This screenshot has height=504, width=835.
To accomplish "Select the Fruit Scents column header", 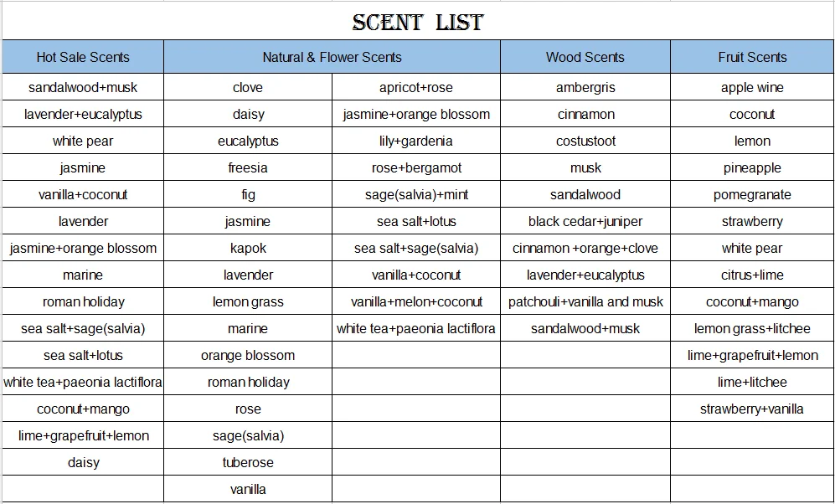I will pyautogui.click(x=752, y=57).
